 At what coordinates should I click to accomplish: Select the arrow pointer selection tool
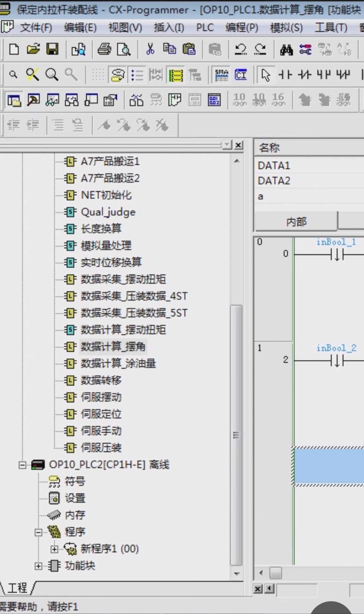(266, 75)
